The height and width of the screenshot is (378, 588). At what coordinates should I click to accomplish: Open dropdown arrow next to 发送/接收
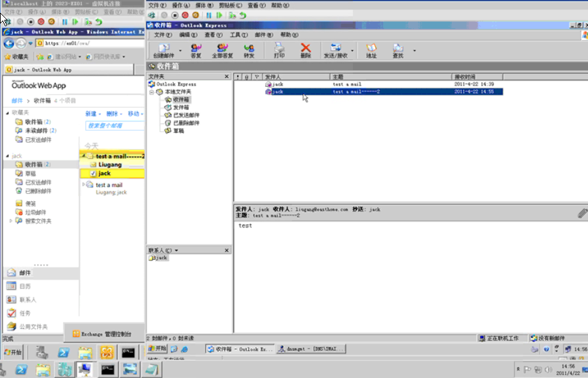click(x=352, y=50)
